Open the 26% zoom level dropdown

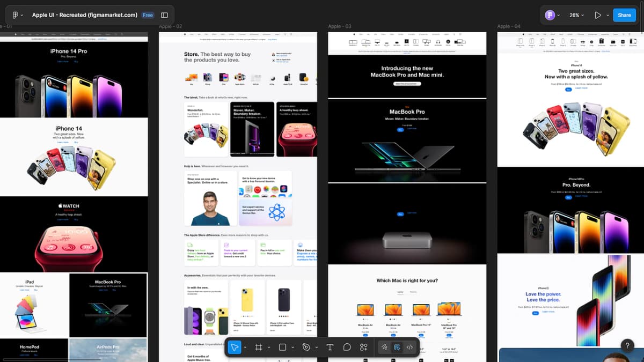(577, 15)
